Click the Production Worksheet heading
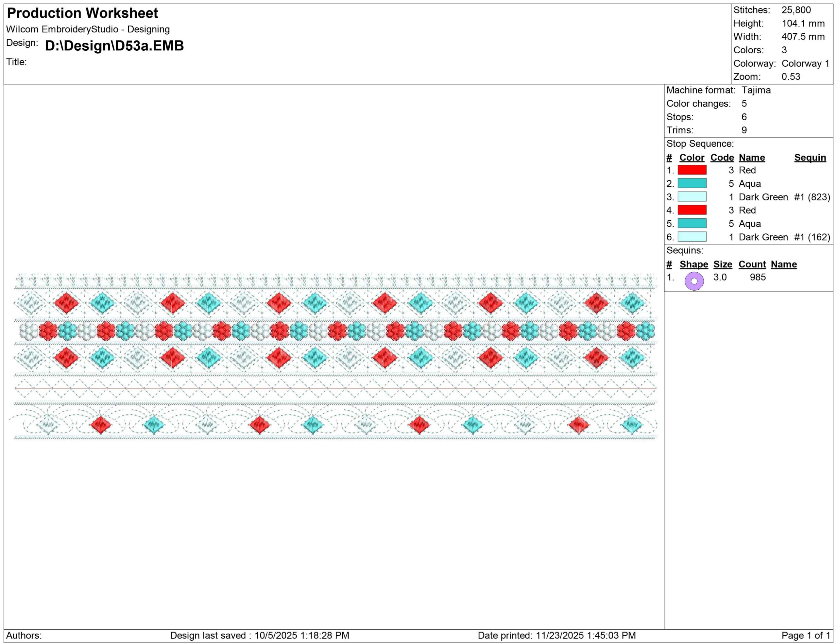837x644 pixels. coord(82,13)
